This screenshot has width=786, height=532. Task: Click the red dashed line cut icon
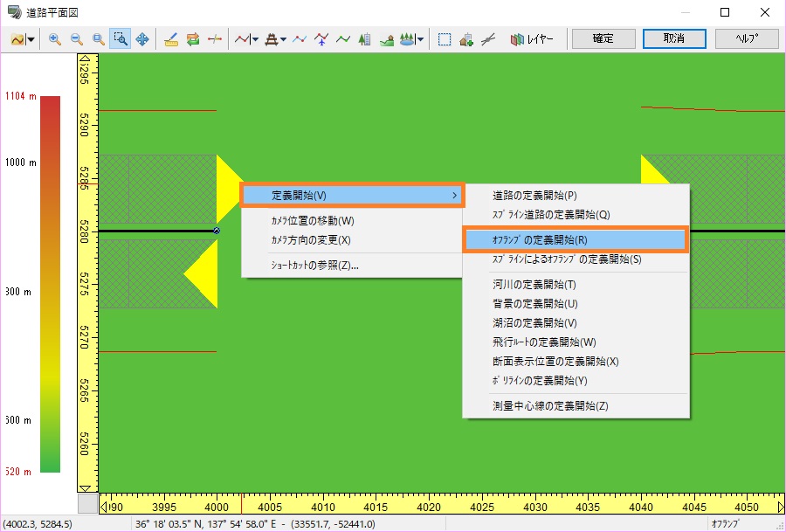215,39
